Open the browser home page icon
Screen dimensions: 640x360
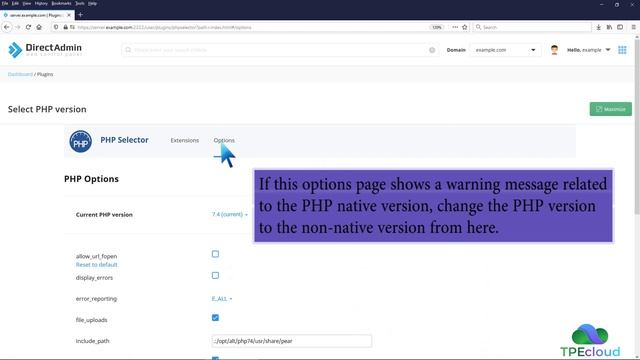(x=39, y=27)
